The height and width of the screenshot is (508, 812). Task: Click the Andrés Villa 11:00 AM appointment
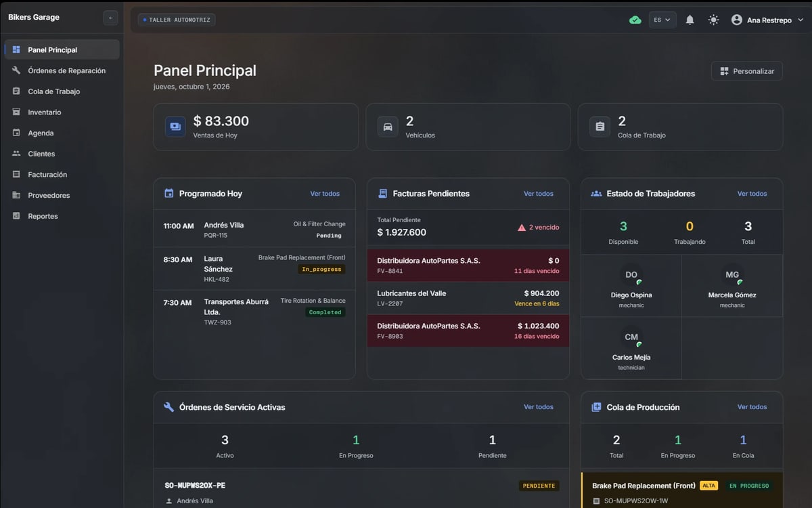(x=254, y=230)
